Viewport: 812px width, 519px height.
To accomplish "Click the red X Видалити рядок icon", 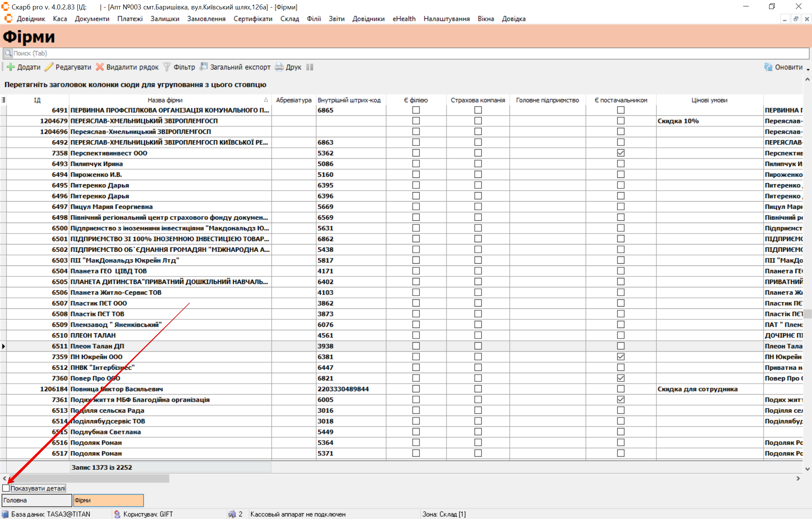I will coord(100,67).
